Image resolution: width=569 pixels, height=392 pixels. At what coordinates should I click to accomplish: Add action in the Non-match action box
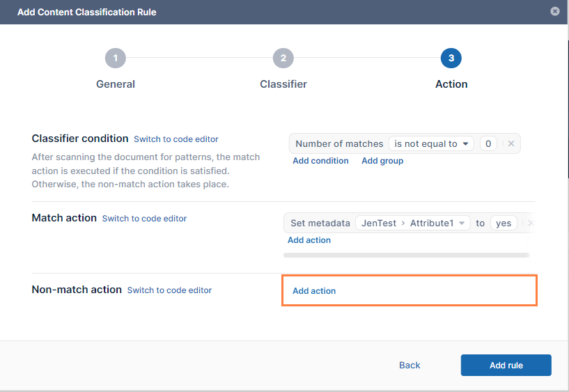point(314,291)
